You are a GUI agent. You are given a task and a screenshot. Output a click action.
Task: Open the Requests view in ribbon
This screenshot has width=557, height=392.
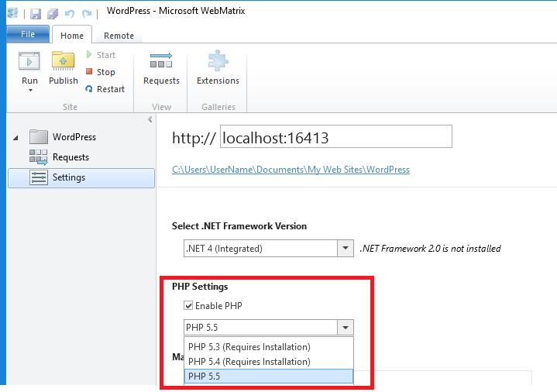pyautogui.click(x=161, y=69)
